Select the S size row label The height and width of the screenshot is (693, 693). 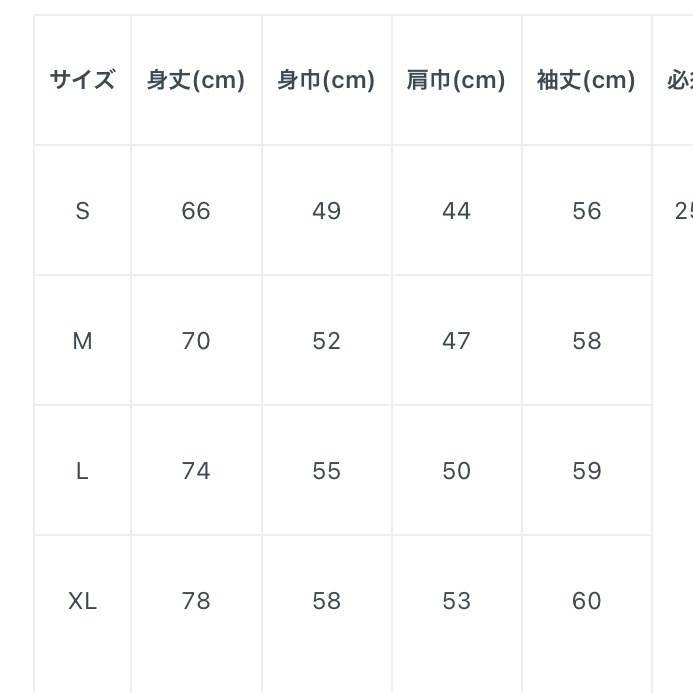click(x=82, y=211)
